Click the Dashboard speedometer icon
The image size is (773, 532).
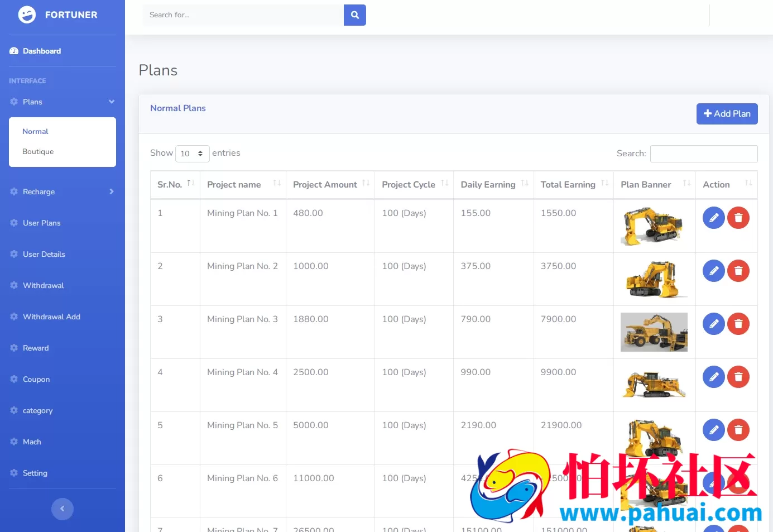(14, 51)
